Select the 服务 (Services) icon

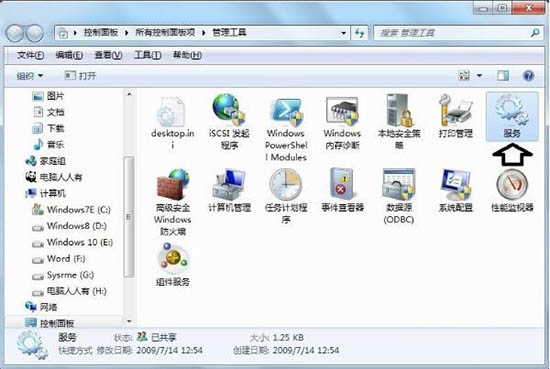pyautogui.click(x=512, y=116)
